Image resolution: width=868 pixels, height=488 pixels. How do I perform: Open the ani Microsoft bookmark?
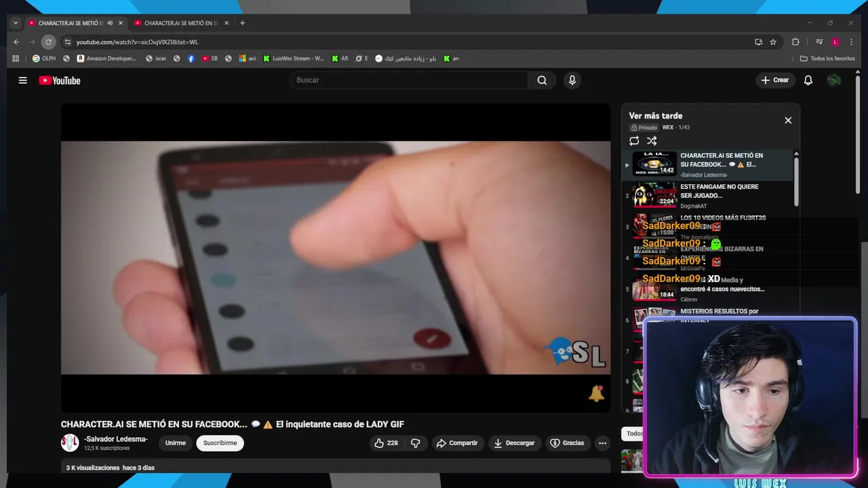(248, 58)
